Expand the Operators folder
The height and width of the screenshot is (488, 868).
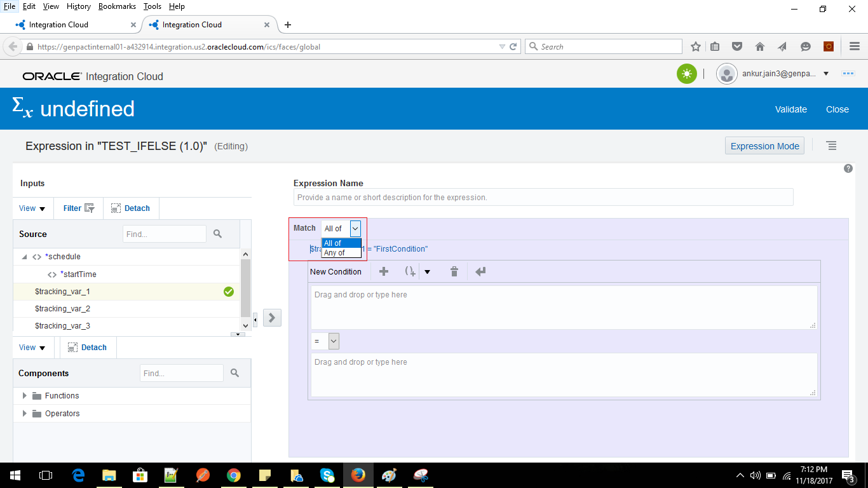(x=25, y=414)
